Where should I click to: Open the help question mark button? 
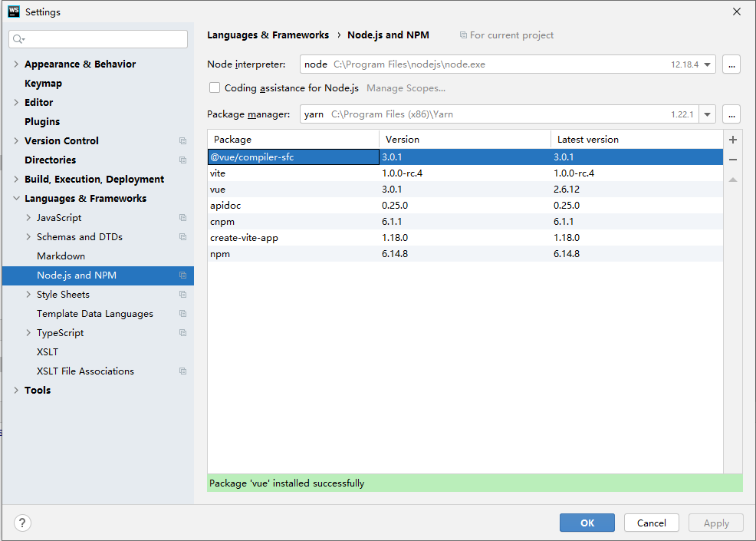23,523
